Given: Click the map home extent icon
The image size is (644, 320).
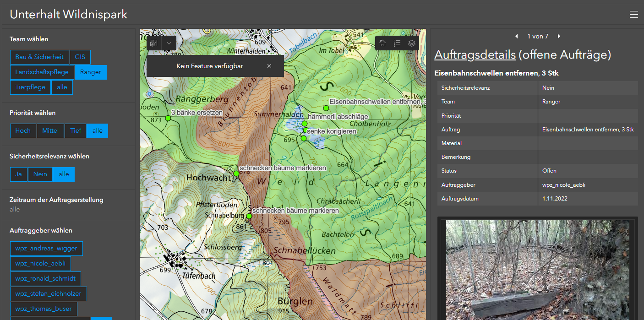Looking at the screenshot, I should click(382, 43).
